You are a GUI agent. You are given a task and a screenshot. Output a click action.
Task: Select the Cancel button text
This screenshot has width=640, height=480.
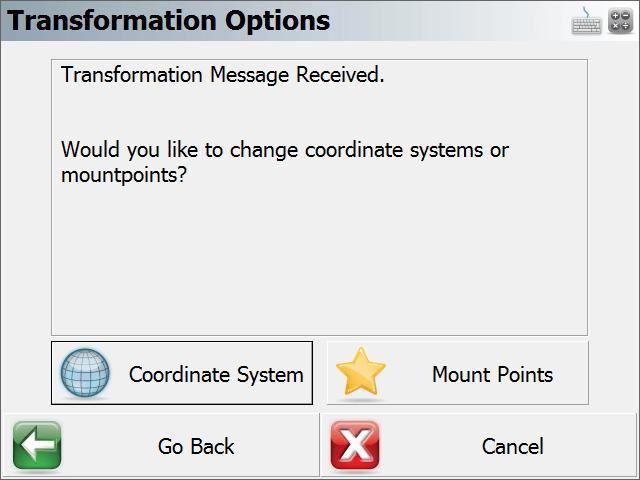click(x=513, y=447)
